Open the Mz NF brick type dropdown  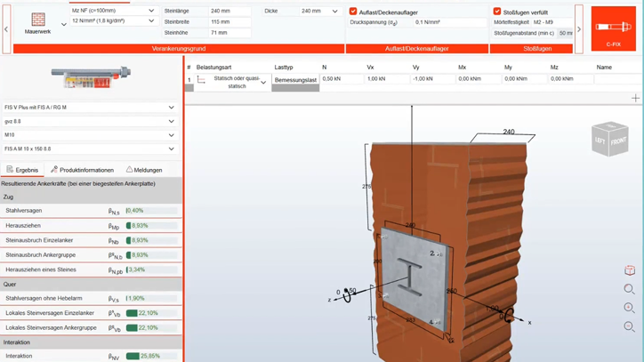pos(112,11)
